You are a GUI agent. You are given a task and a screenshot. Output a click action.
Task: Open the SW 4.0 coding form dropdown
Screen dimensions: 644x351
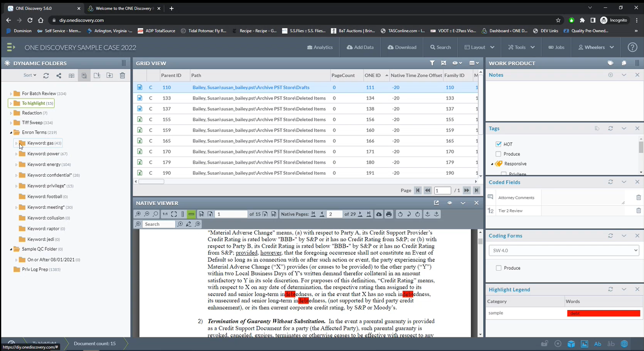563,250
